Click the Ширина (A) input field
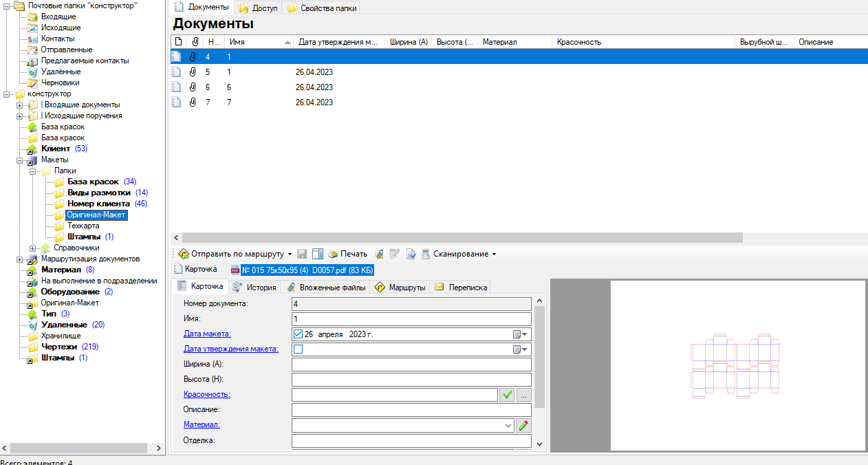This screenshot has height=465, width=868. (x=411, y=365)
